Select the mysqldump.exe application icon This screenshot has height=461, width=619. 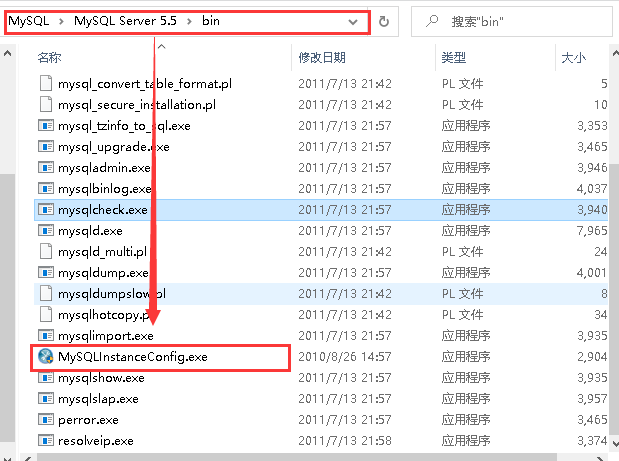coord(46,272)
